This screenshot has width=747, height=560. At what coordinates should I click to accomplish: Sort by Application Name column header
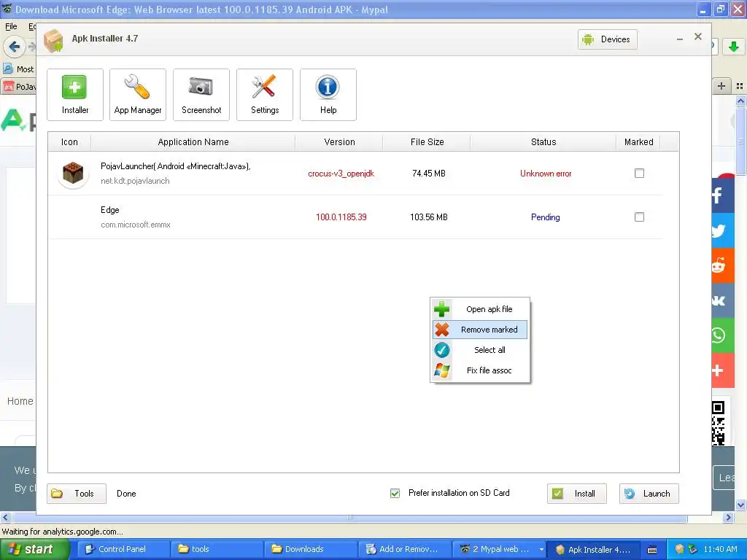click(193, 142)
